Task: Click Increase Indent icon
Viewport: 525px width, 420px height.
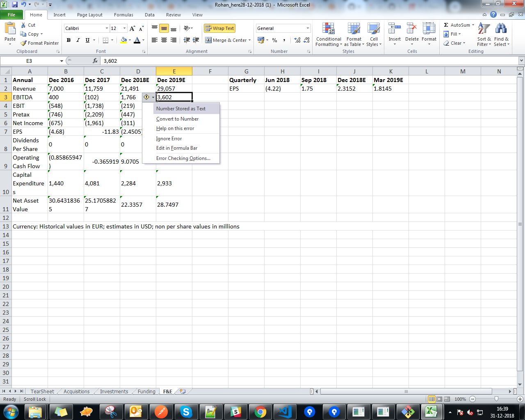Action: (x=196, y=40)
